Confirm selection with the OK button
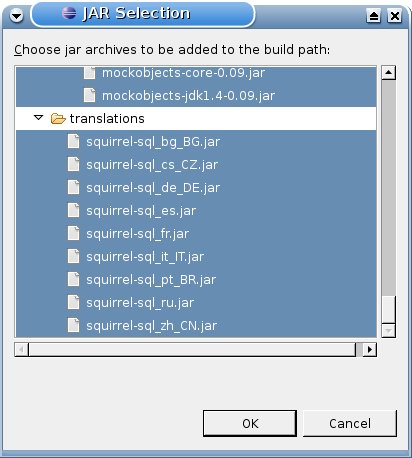 coord(250,423)
